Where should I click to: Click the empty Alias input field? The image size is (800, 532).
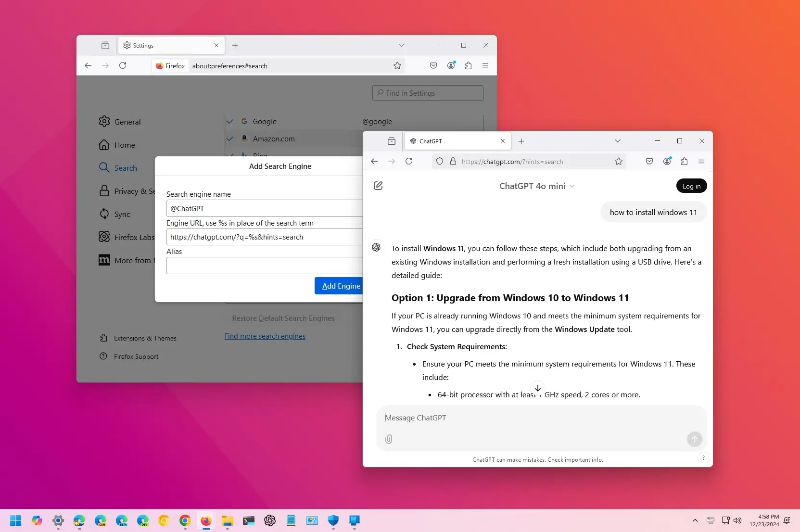tap(265, 266)
